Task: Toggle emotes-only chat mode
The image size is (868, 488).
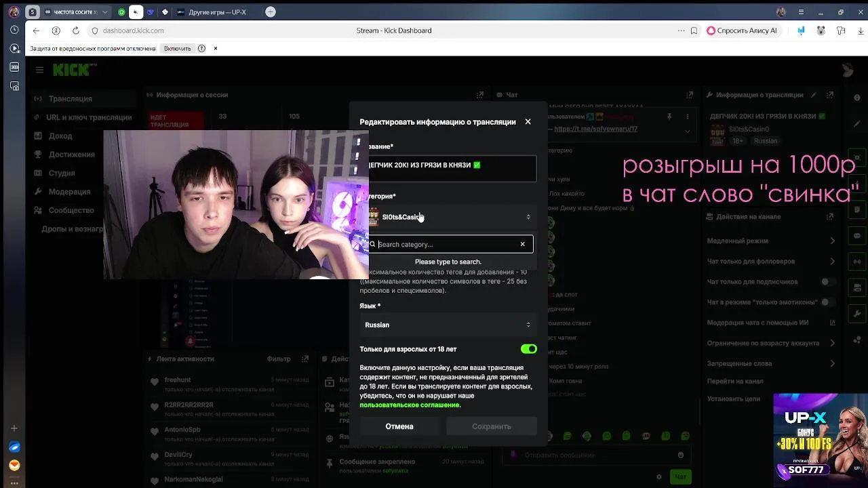Action: [x=827, y=302]
